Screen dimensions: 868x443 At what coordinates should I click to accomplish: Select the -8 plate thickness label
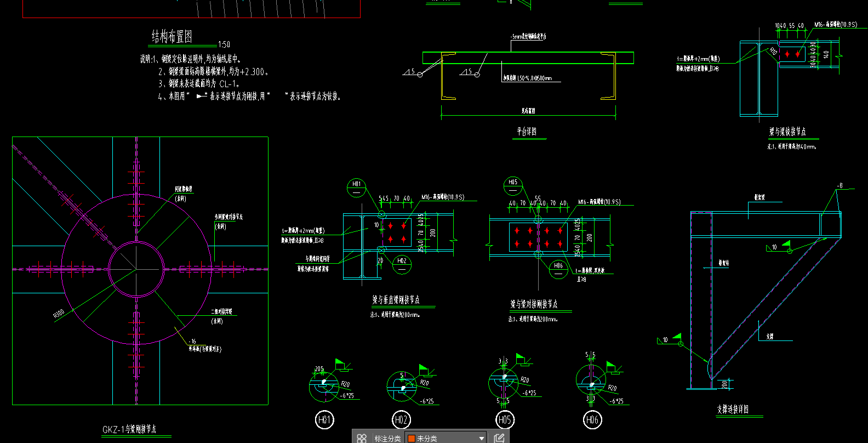pos(840,186)
